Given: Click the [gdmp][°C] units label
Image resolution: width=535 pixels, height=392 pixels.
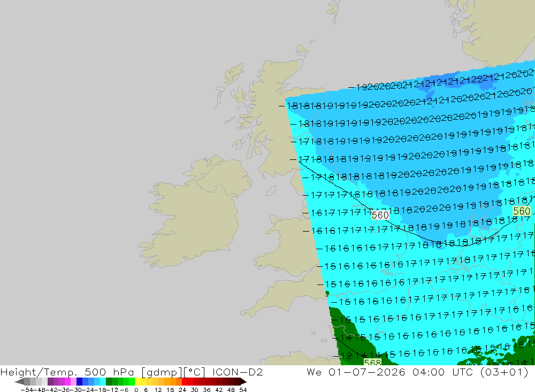Looking at the screenshot, I should click(173, 372).
